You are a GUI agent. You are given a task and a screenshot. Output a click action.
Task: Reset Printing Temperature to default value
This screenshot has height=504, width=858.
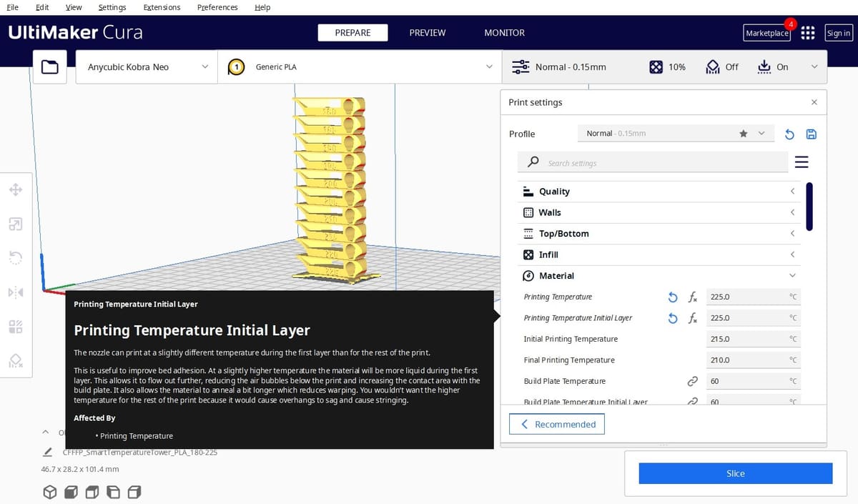point(672,297)
